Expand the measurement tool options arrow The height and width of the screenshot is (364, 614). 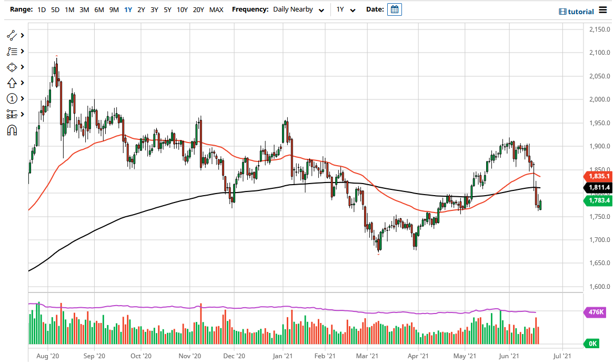(x=22, y=114)
